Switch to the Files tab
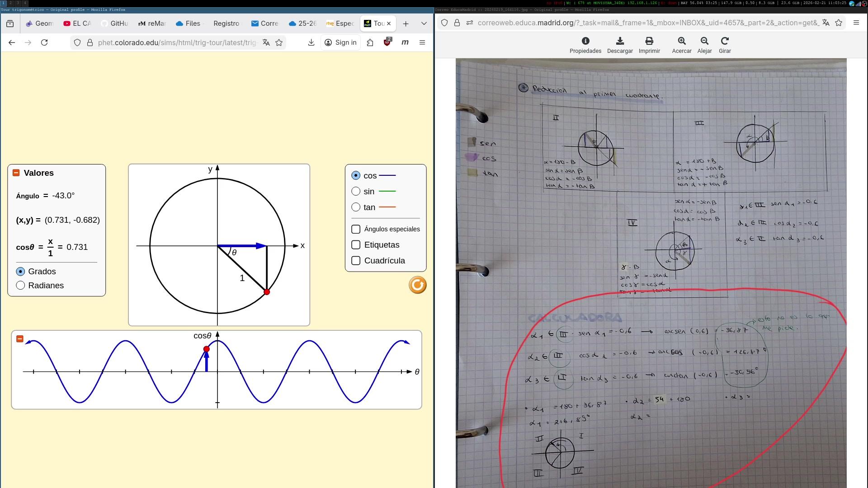 (x=189, y=23)
